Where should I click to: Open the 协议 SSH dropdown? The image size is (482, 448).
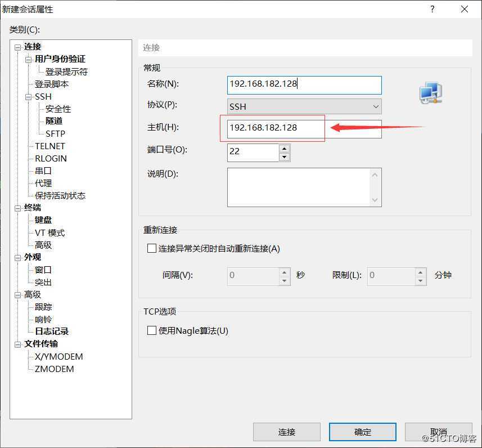[304, 106]
